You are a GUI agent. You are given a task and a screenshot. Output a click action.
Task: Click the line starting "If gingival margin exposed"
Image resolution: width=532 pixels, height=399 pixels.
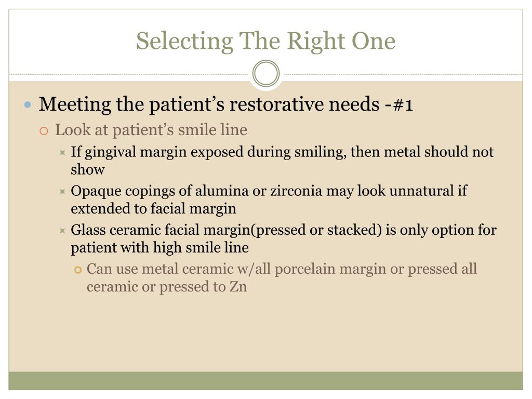(x=282, y=152)
